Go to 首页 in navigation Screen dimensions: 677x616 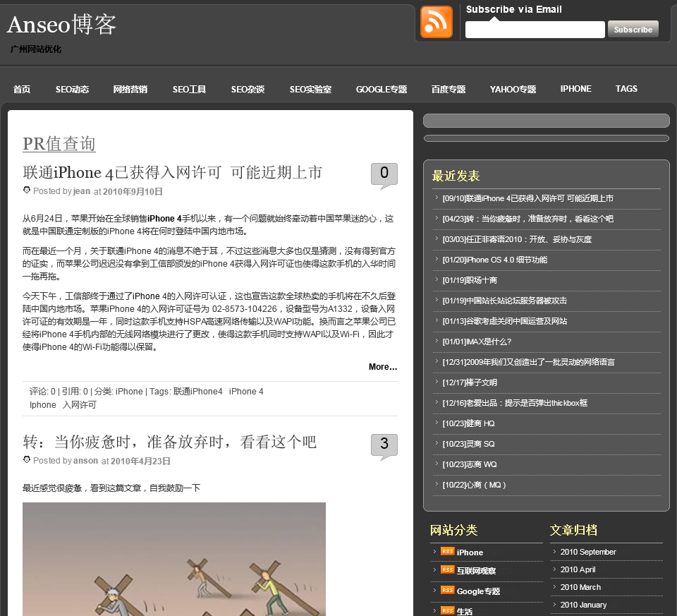coord(22,90)
